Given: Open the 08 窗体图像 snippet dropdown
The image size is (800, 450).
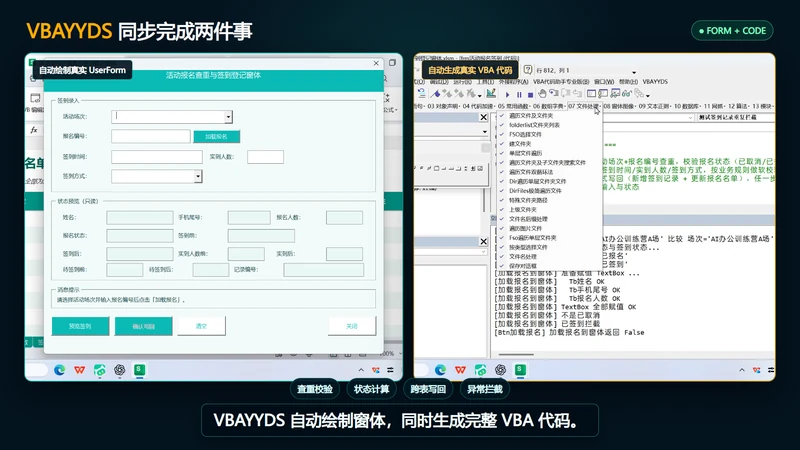Looking at the screenshot, I should [x=619, y=106].
